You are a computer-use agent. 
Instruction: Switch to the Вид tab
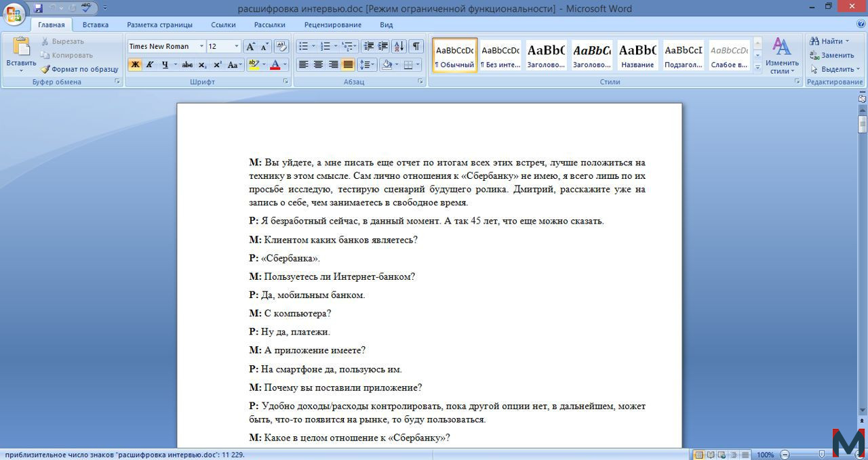coord(387,25)
